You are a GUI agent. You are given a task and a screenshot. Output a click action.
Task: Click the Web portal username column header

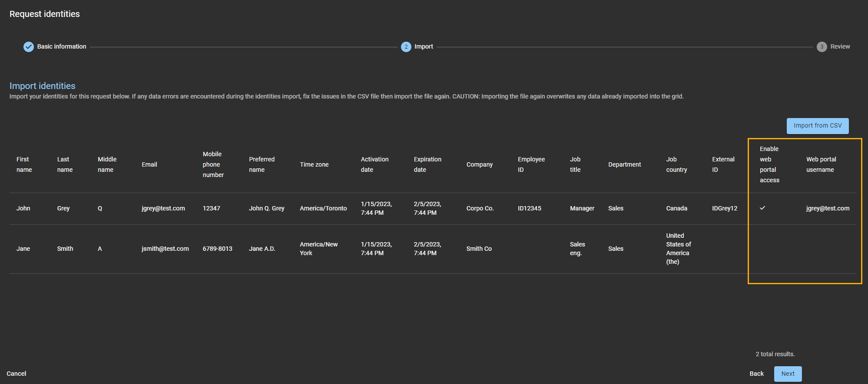coord(821,164)
